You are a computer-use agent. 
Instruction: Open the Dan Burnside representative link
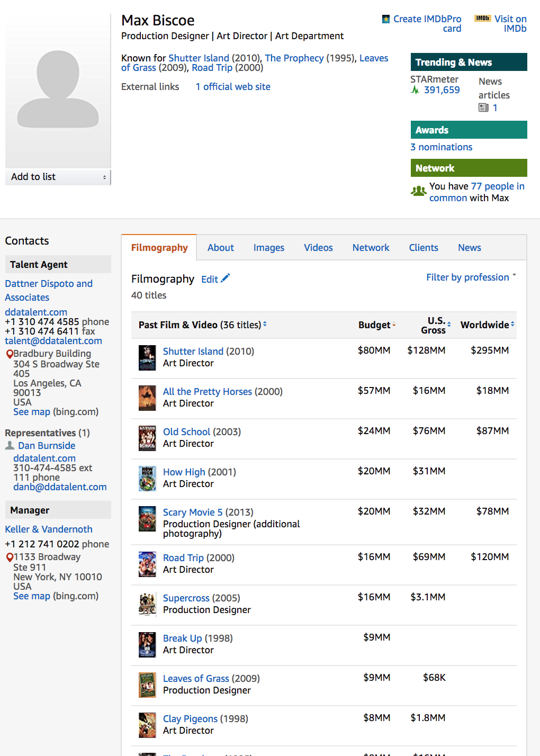[x=47, y=446]
